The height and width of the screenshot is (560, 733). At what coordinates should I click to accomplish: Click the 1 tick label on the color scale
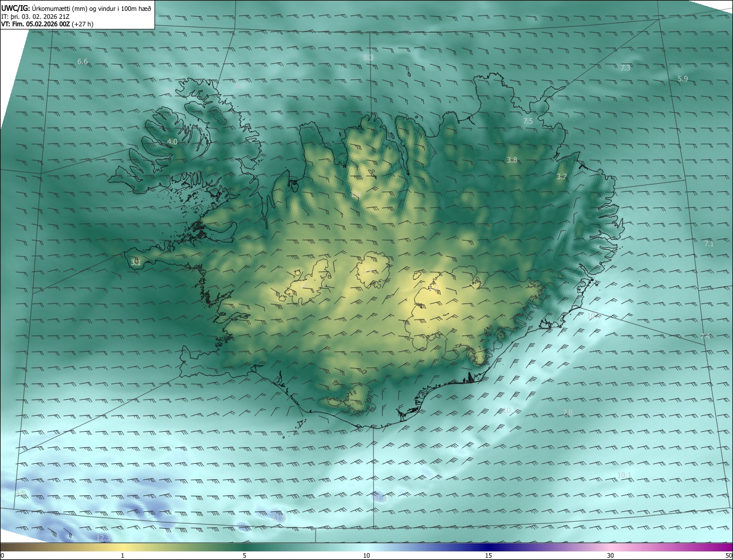tap(123, 555)
